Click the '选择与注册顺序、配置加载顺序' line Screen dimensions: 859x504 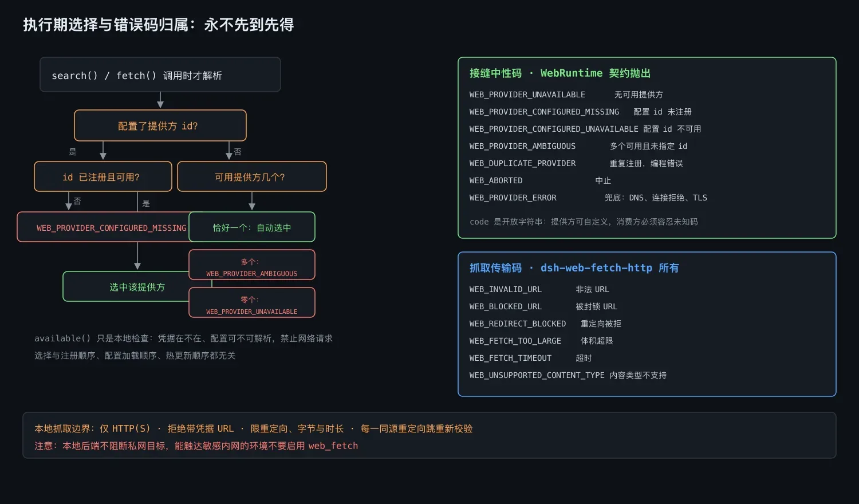(135, 356)
